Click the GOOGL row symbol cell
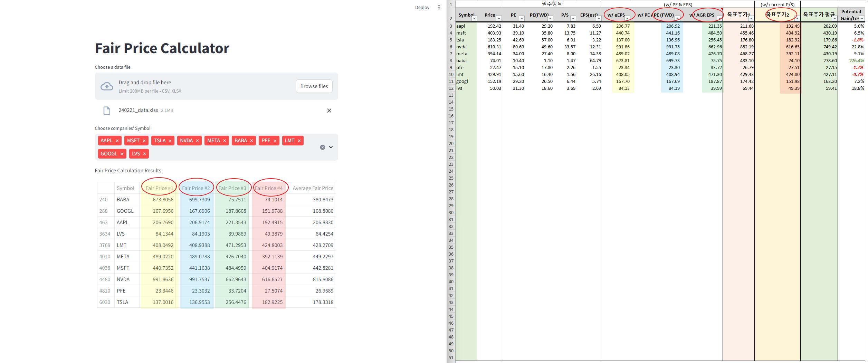 tap(127, 211)
